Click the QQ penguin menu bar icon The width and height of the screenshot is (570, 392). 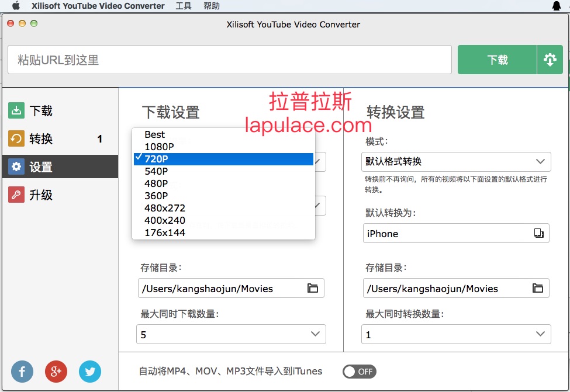point(556,5)
